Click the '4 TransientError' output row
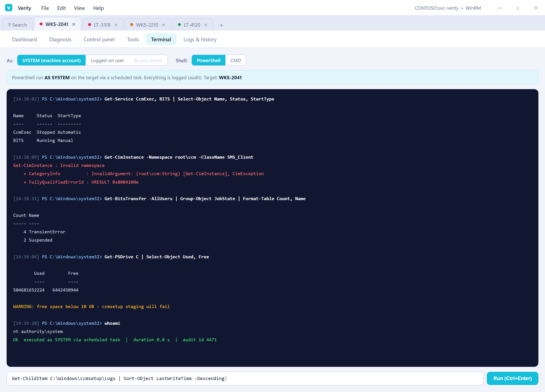Image resolution: width=545 pixels, height=392 pixels. [44, 232]
